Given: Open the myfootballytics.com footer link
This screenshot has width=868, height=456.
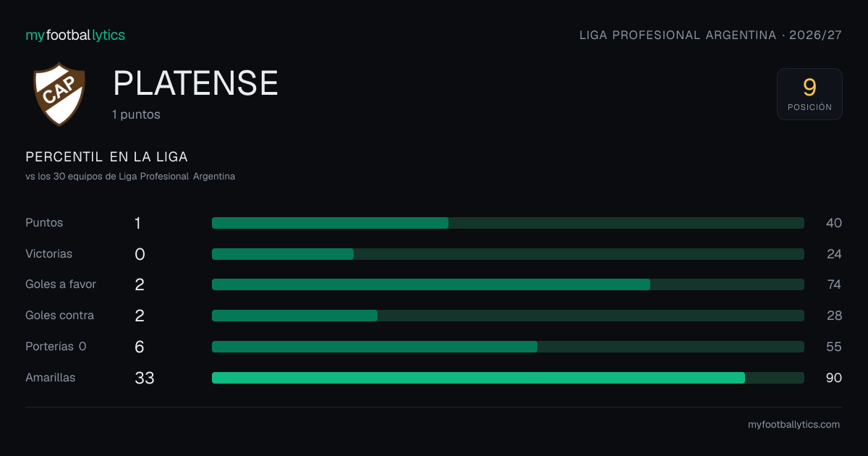Looking at the screenshot, I should tap(793, 425).
